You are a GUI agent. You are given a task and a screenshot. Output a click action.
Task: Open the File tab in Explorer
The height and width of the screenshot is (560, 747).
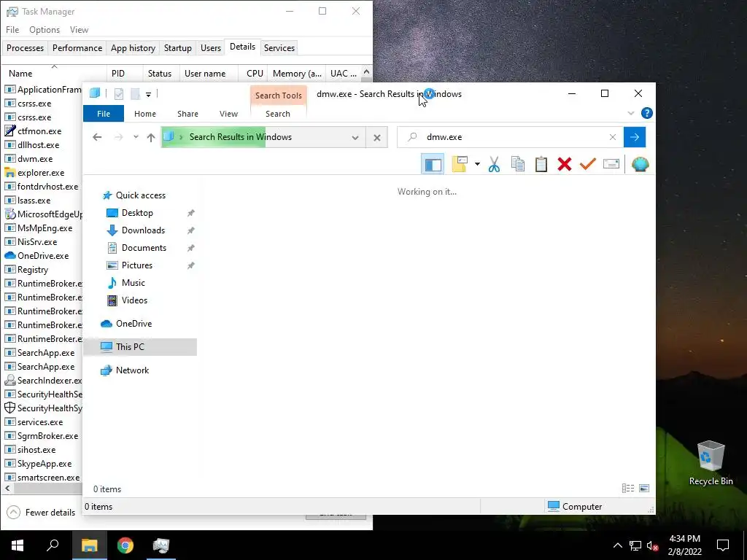[104, 114]
